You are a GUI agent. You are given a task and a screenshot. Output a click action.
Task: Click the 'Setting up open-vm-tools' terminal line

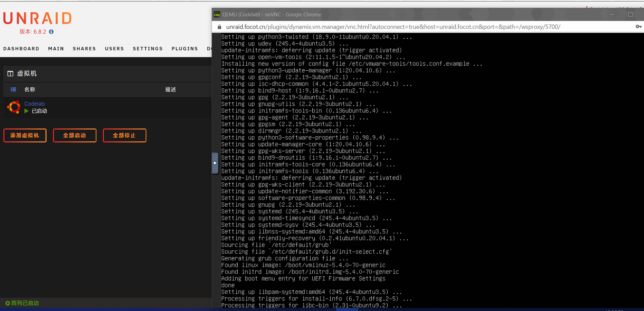click(313, 57)
